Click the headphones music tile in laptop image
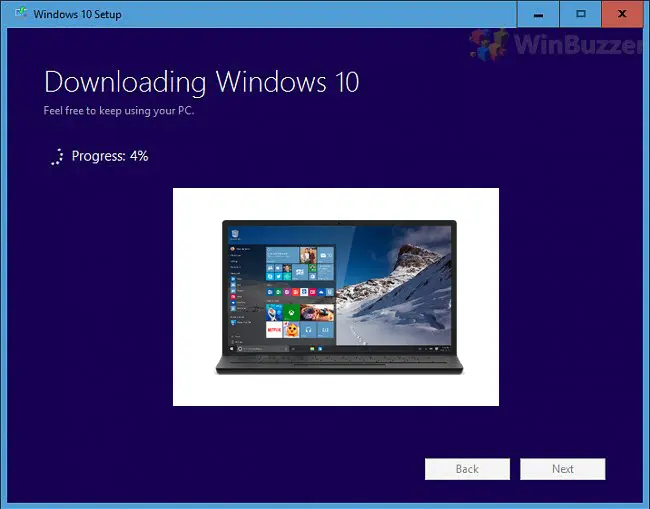Screen dimensions: 650x509 [308, 329]
